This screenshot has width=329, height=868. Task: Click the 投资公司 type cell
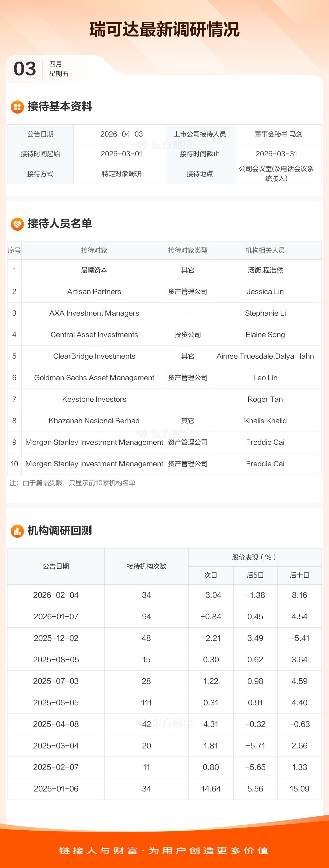[x=188, y=335]
